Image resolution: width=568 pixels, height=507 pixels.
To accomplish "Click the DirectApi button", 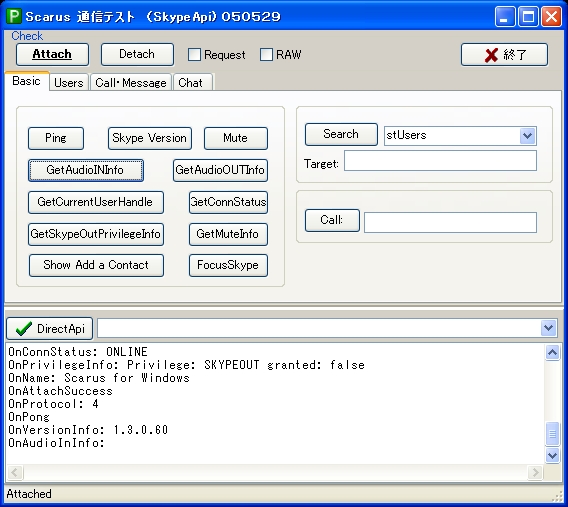I will 50,329.
